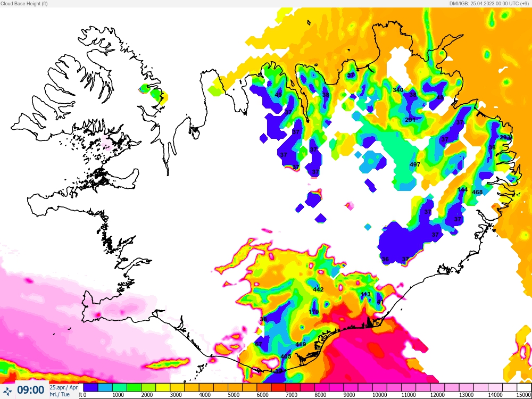The height and width of the screenshot is (399, 532).
Task: Click the 1000 legend scale label
Action: [118, 395]
